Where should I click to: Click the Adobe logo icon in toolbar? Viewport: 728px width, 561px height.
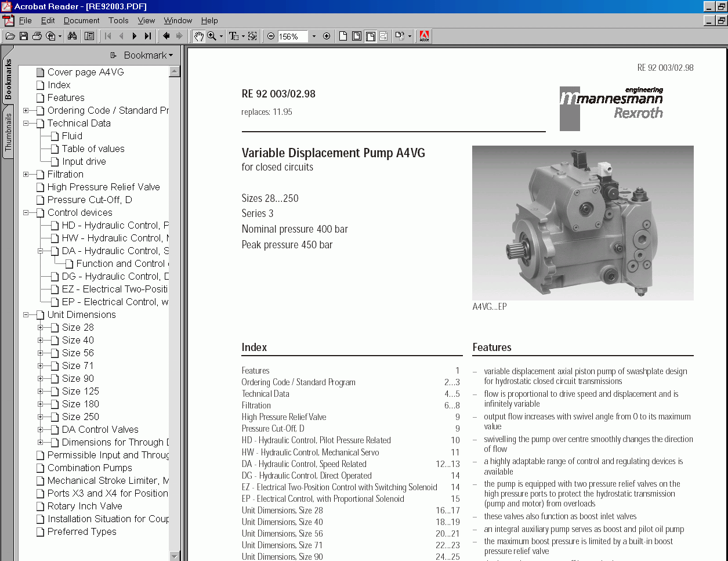click(424, 36)
